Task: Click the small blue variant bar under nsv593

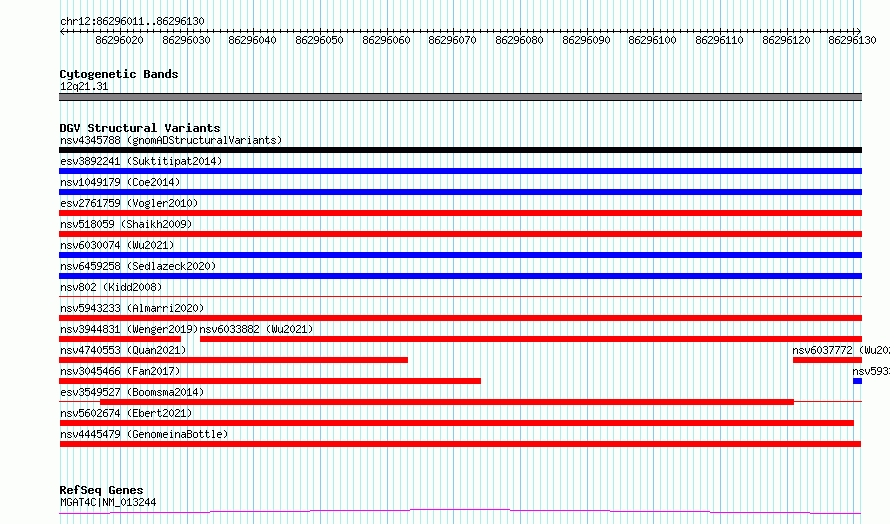Action: pyautogui.click(x=858, y=381)
